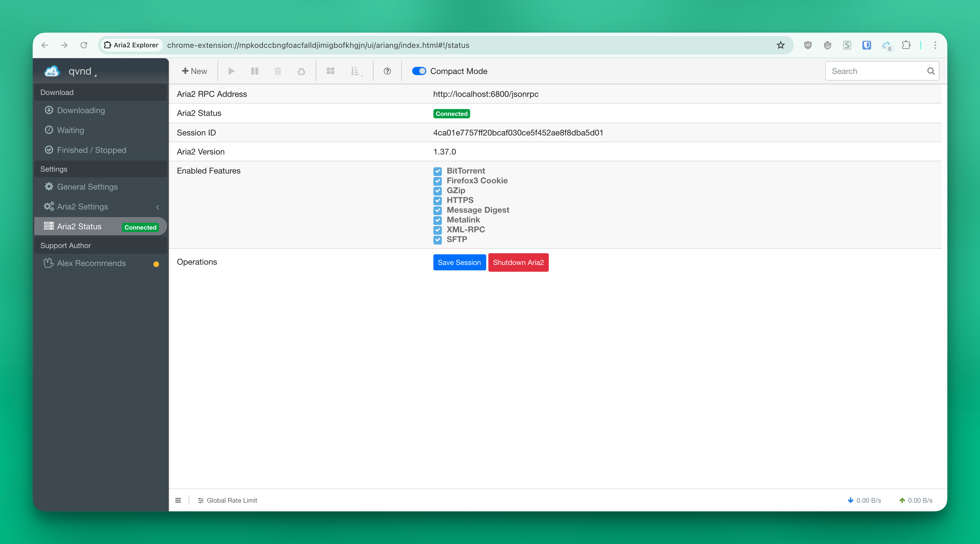The image size is (980, 544).
Task: Uncheck the SFTP feature checkbox
Action: 437,240
